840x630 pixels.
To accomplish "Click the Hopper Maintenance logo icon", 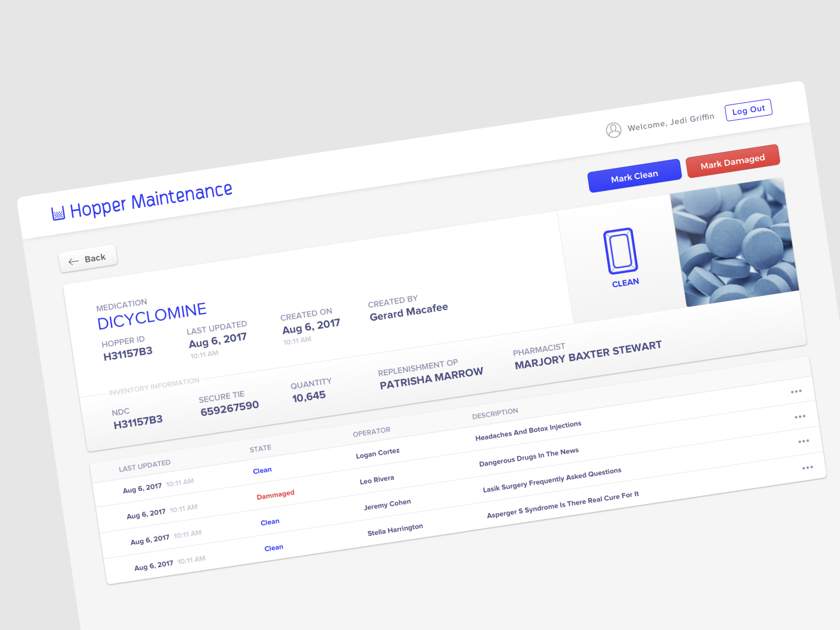I will [x=58, y=213].
